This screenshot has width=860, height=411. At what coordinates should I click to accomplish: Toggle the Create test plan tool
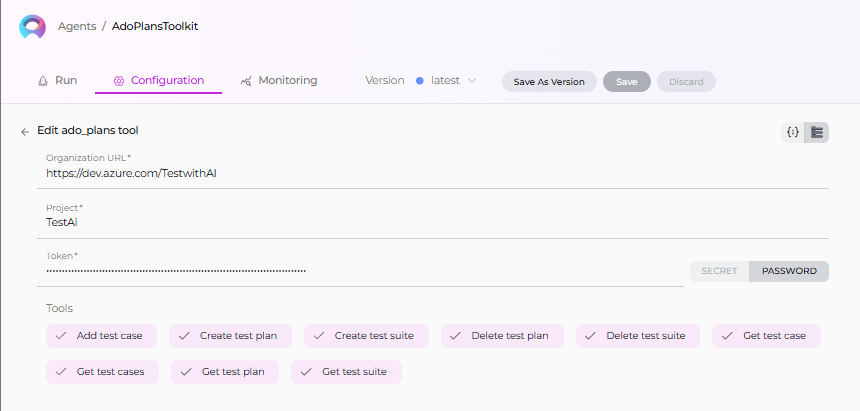point(230,336)
